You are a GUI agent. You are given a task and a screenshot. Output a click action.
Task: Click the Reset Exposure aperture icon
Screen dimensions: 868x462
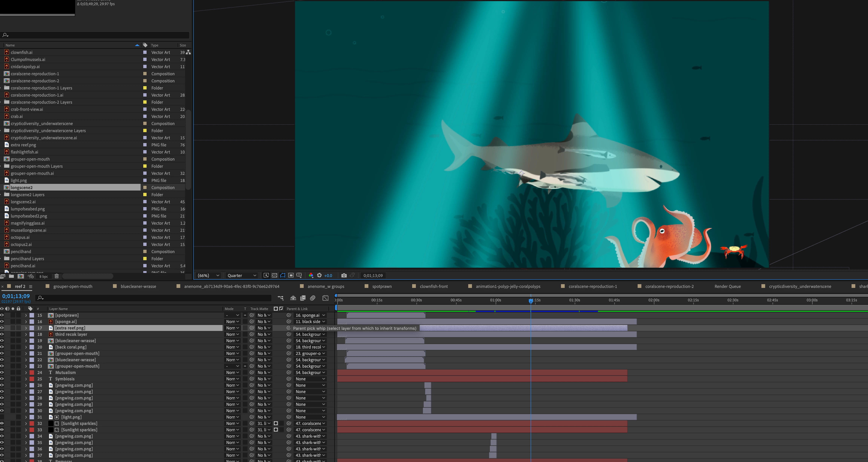[319, 276]
